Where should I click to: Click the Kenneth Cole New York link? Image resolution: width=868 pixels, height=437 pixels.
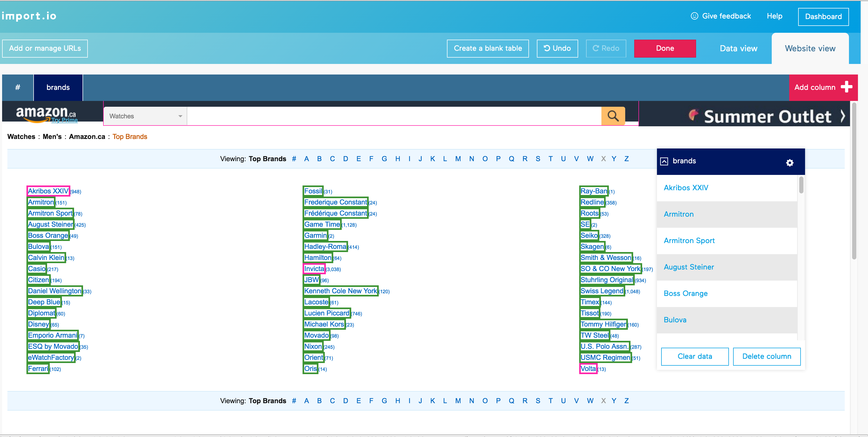341,291
